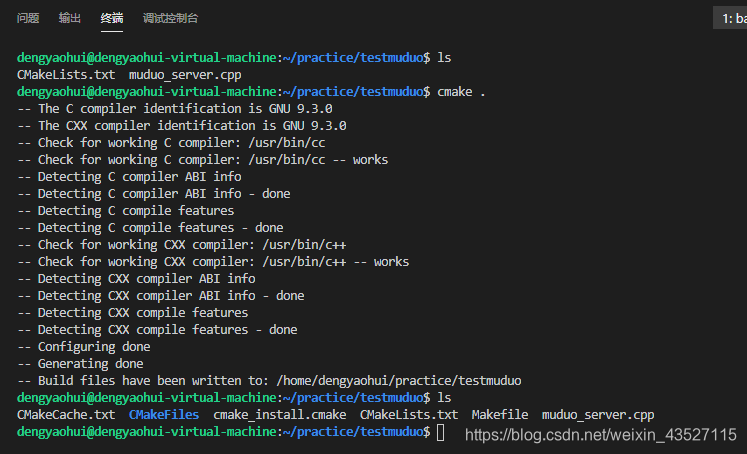Click the 'cmake .' command text
The height and width of the screenshot is (454, 747).
[x=461, y=91]
